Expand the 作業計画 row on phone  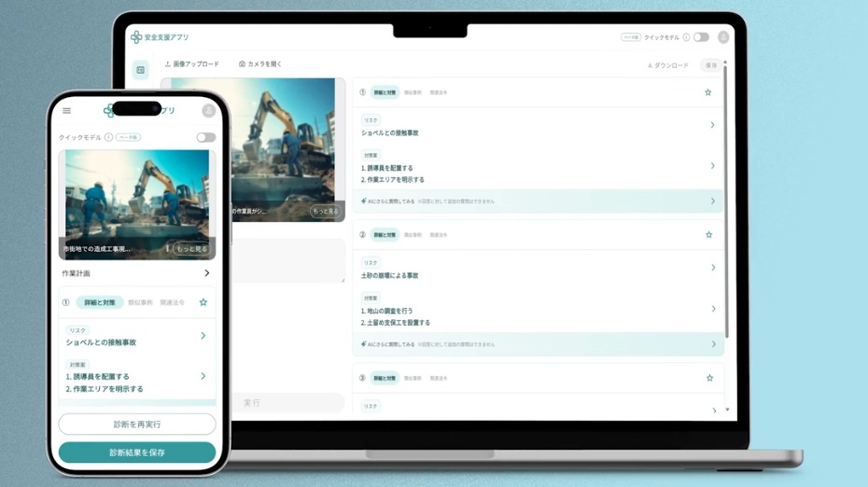206,273
